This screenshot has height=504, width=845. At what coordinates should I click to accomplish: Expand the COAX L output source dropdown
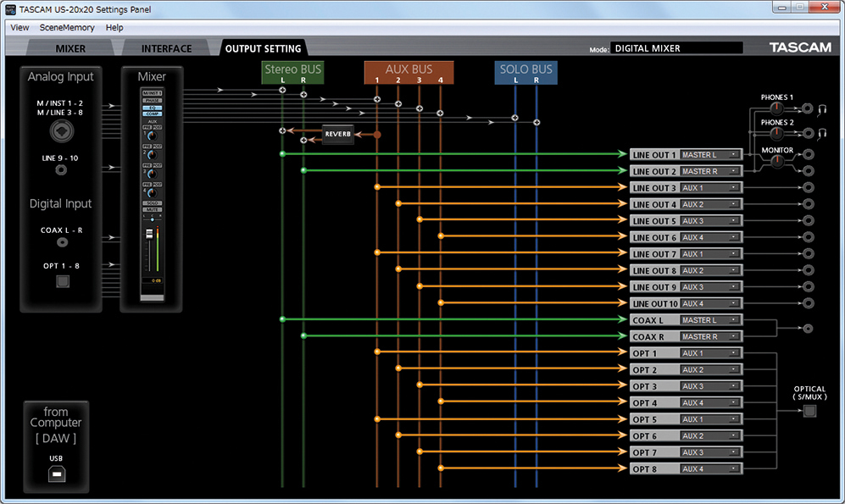(710, 320)
